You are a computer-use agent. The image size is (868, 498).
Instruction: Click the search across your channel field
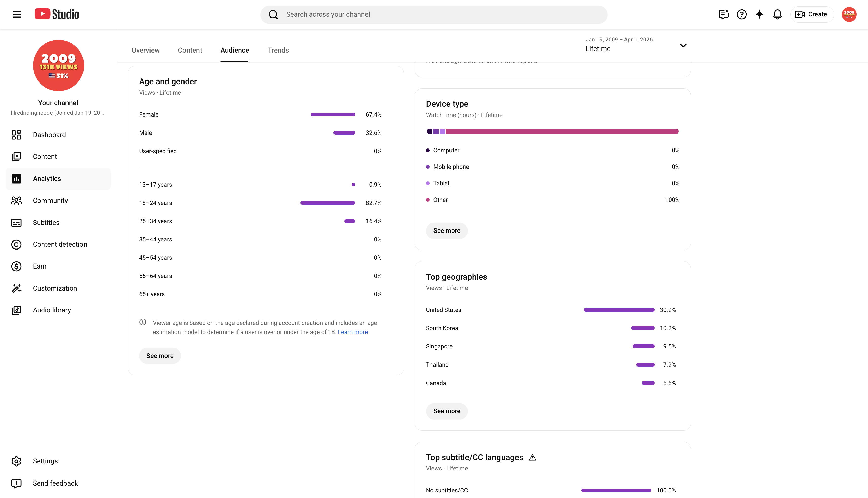pyautogui.click(x=434, y=14)
